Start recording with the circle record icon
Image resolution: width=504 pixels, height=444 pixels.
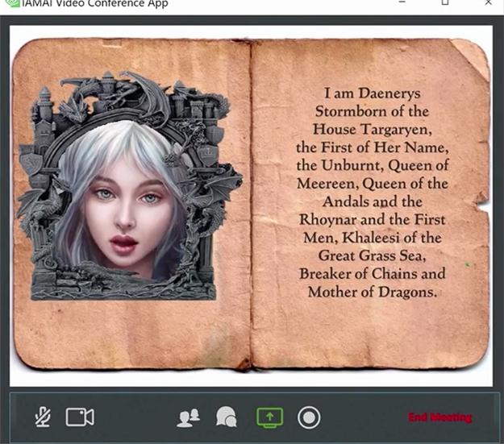coord(309,417)
